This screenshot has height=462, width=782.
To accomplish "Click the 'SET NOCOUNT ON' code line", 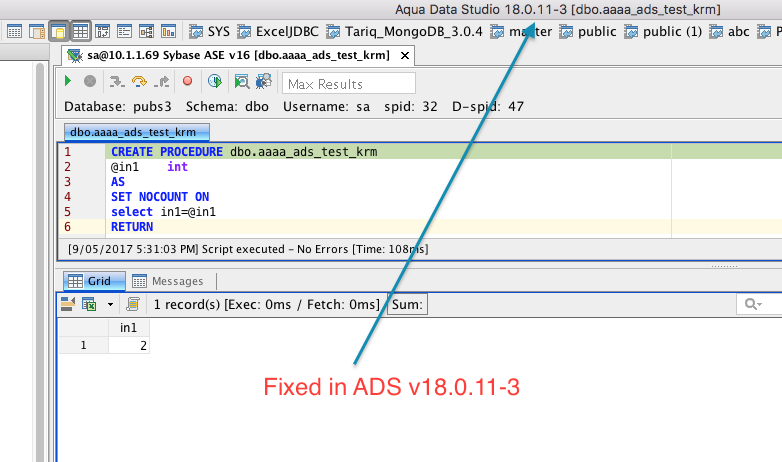I will (160, 197).
